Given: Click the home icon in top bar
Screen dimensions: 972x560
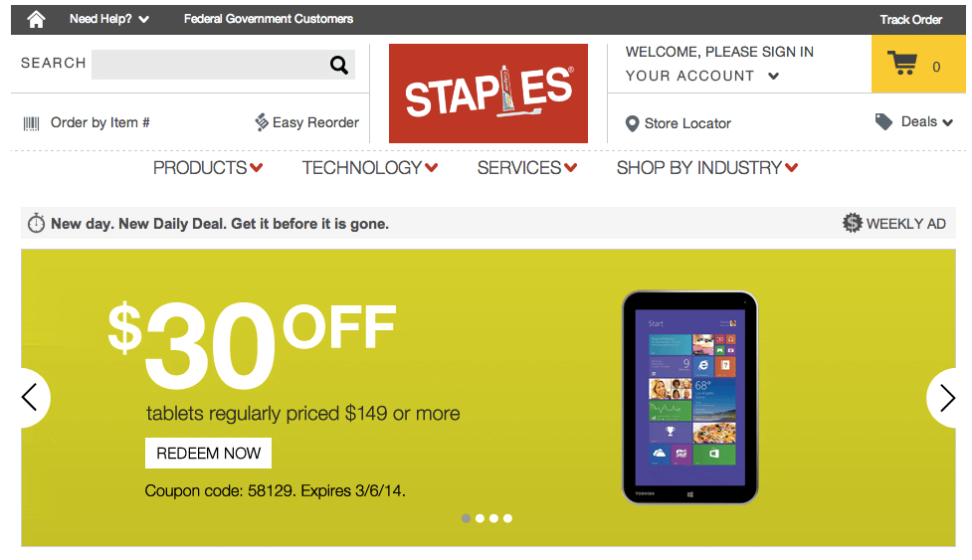Looking at the screenshot, I should 36,19.
